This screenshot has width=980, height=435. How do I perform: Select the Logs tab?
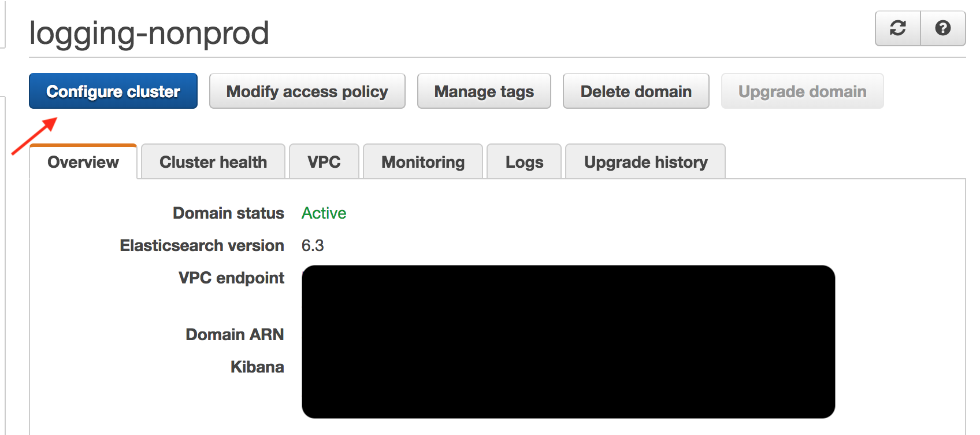coord(524,162)
